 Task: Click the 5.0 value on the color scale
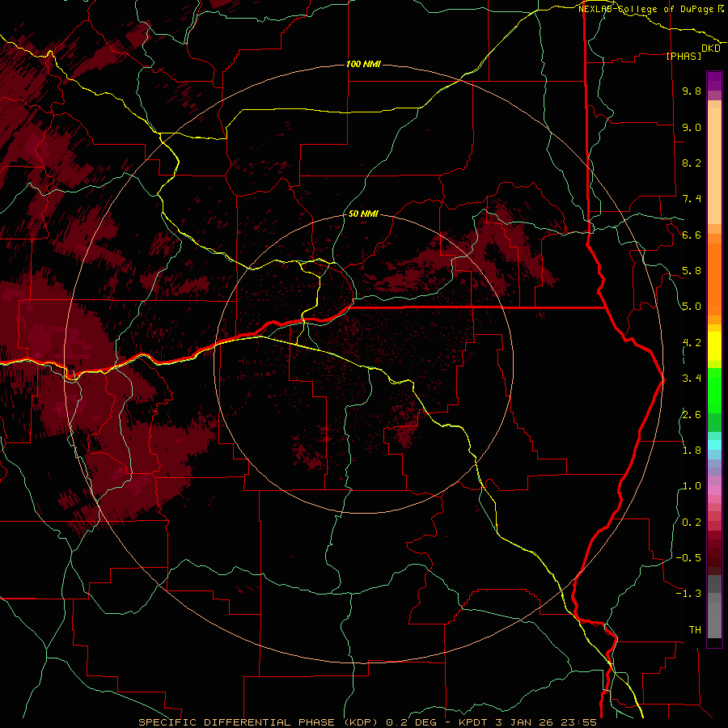point(692,307)
